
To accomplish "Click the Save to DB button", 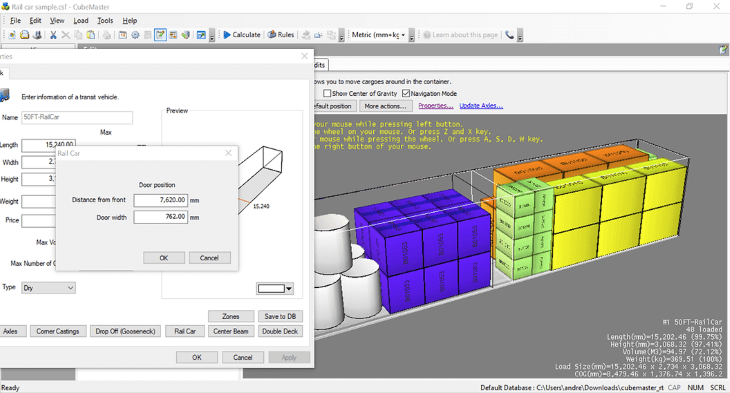I will pyautogui.click(x=280, y=316).
